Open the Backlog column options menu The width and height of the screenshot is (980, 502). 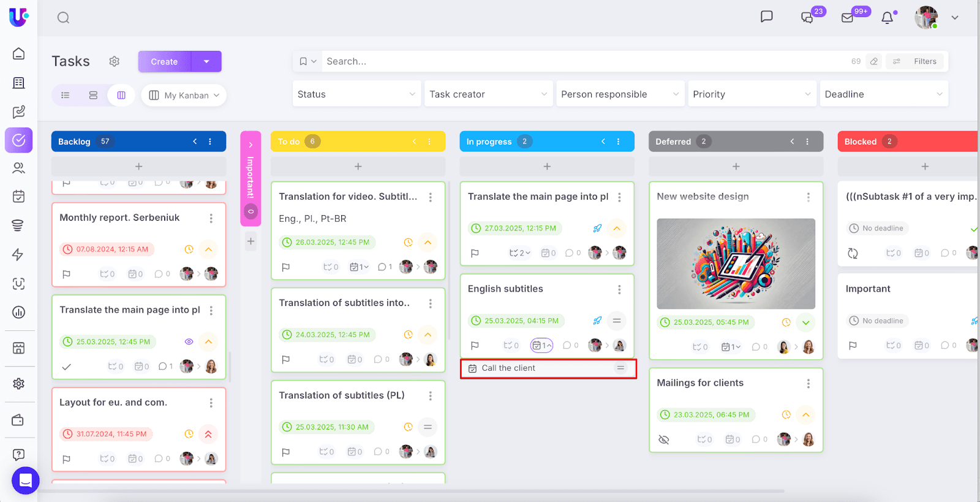(x=210, y=142)
